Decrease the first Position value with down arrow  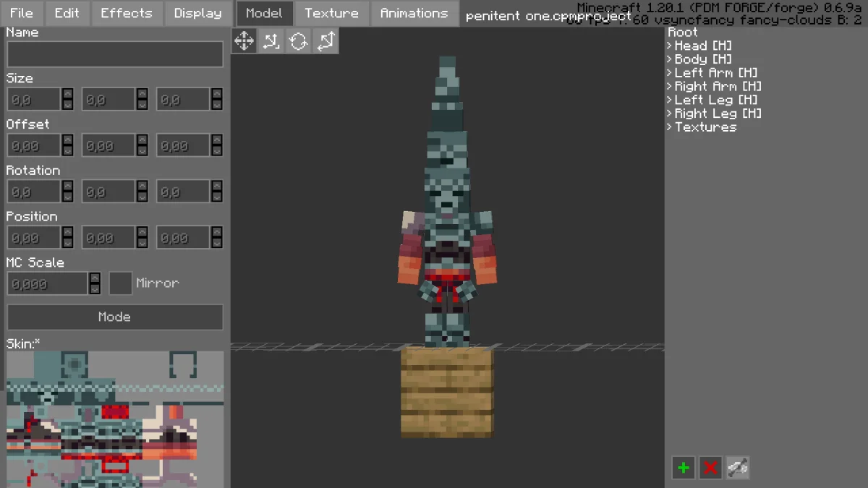click(67, 244)
